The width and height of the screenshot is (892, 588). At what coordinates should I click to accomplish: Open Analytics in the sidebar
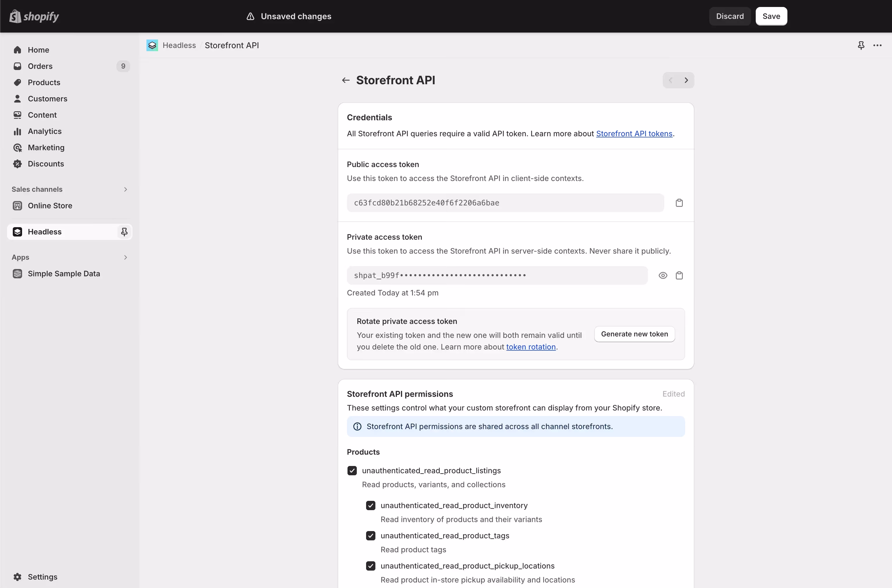pyautogui.click(x=70, y=131)
